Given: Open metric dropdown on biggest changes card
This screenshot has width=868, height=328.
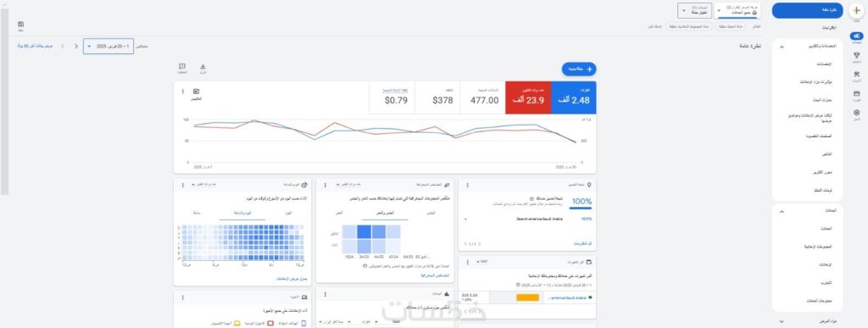Looking at the screenshot, I should click(x=482, y=262).
